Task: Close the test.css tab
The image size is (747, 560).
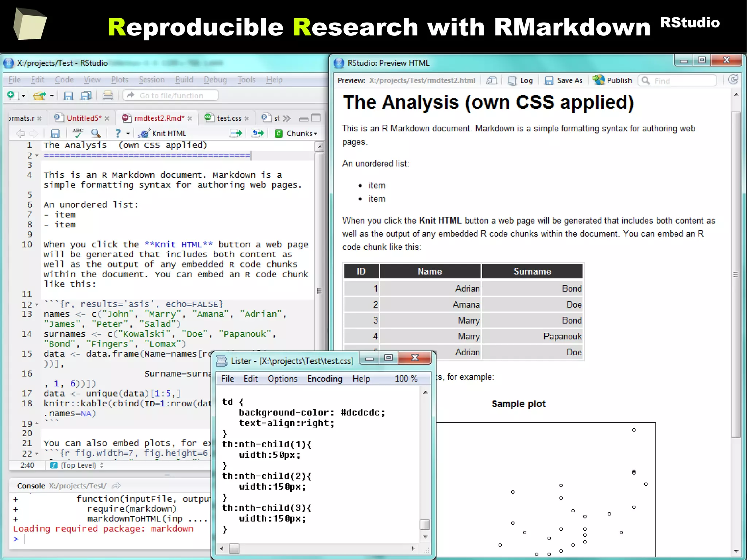Action: tap(247, 118)
